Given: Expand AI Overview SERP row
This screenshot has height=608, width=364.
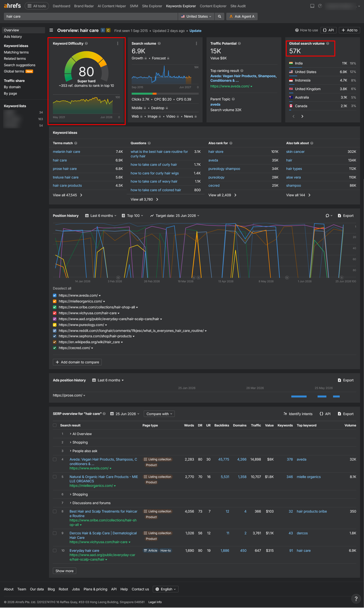Looking at the screenshot, I should pyautogui.click(x=81, y=434).
